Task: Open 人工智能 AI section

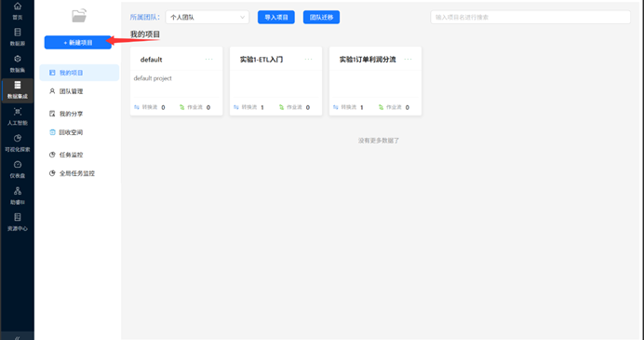Action: (18, 116)
